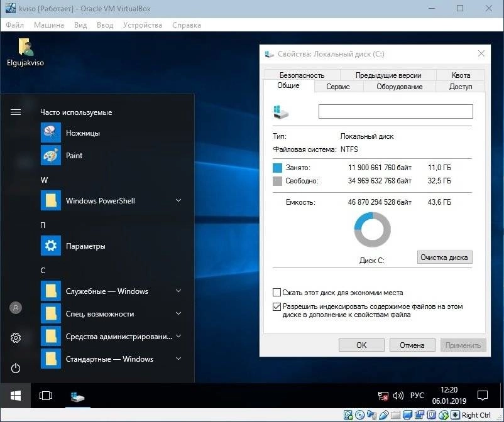This screenshot has width=504, height=422.
Task: Select the Общие tab
Action: [x=288, y=86]
